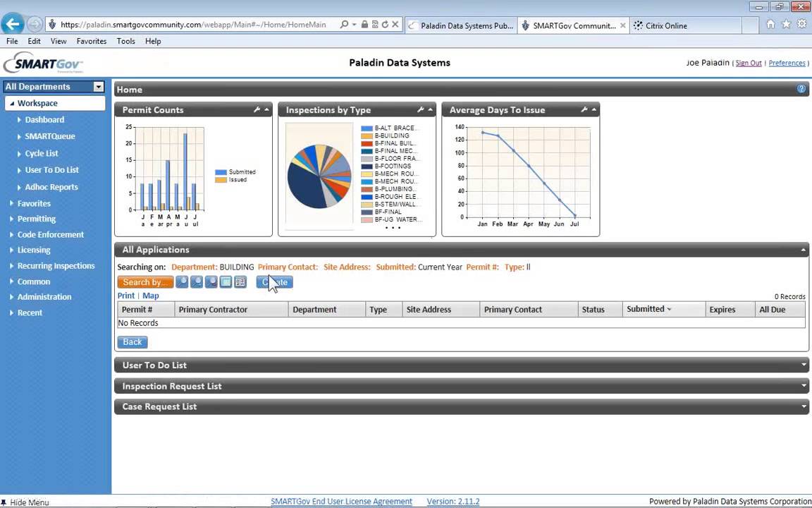The height and width of the screenshot is (508, 812).
Task: Collapse the Permit Counts widget with its arrow
Action: tap(266, 110)
